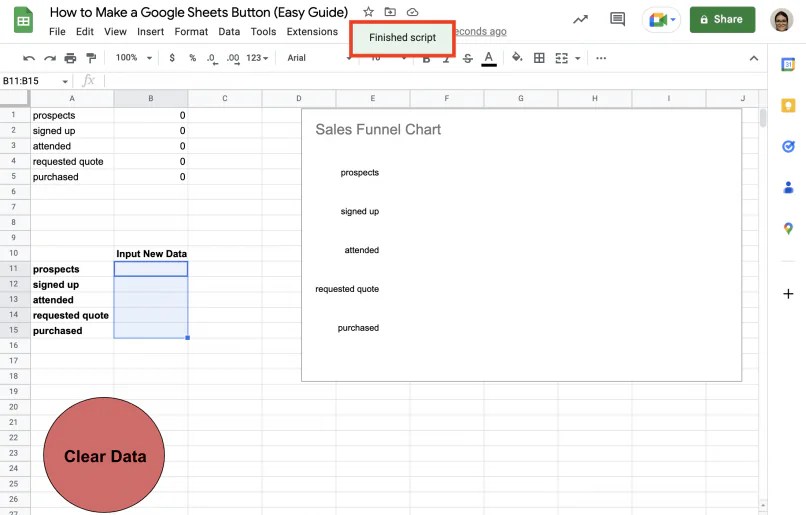Select column B header
The image size is (806, 515).
click(x=151, y=98)
